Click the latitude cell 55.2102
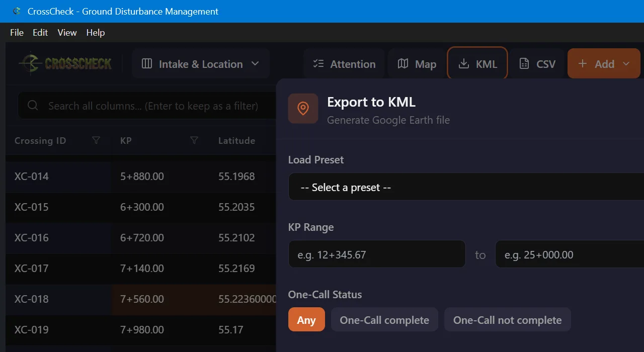644x352 pixels. click(x=236, y=238)
